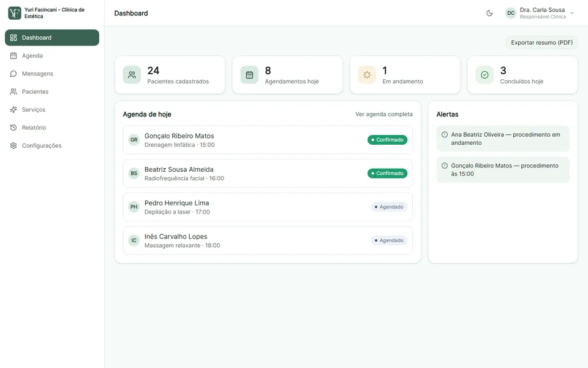
Task: Open the Dashboard menu item
Action: coord(52,37)
